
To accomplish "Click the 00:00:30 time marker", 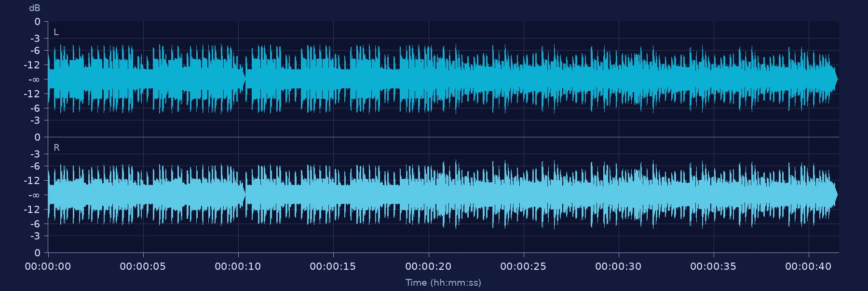I will [x=618, y=266].
